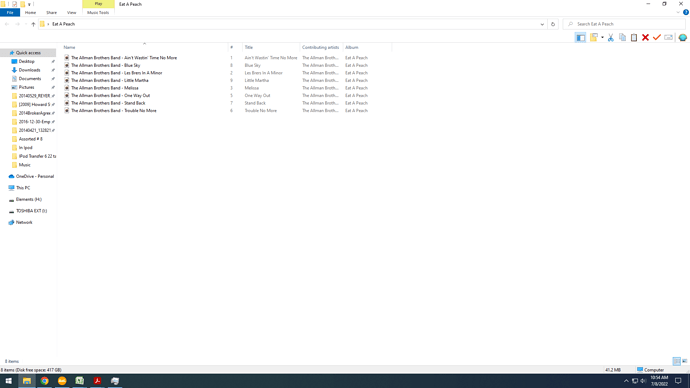Viewport: 690px width, 388px height.
Task: Open the Music Tools tab
Action: pos(98,13)
